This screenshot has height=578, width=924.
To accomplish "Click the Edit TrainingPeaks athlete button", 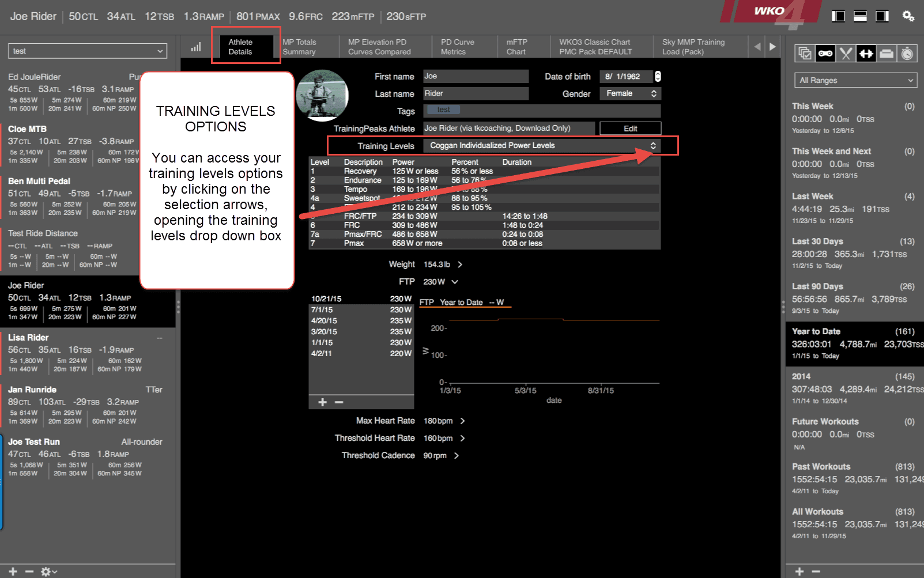I will pos(630,129).
